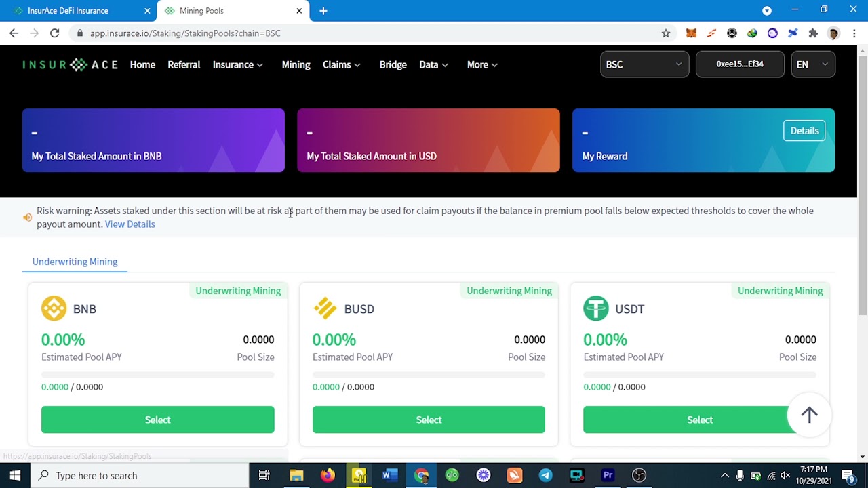Expand the Claims nav dropdown

[x=342, y=65]
